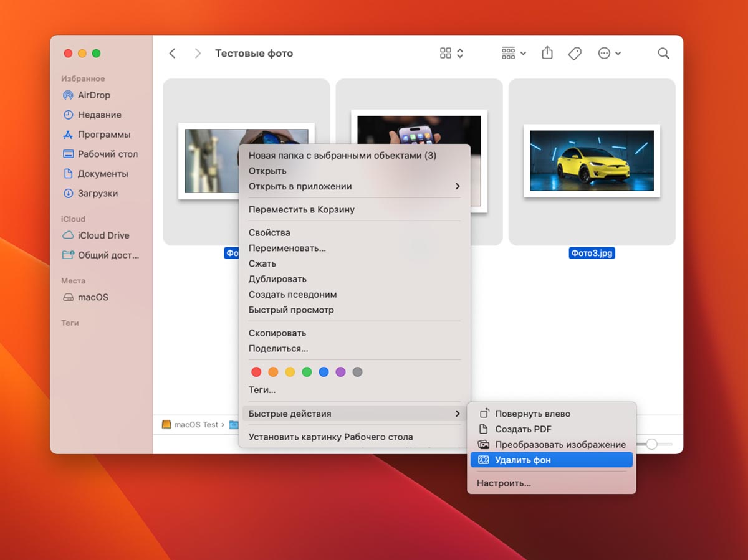Viewport: 748px width, 560px height.
Task: Choose 'Создать PDF' quick action
Action: [523, 429]
